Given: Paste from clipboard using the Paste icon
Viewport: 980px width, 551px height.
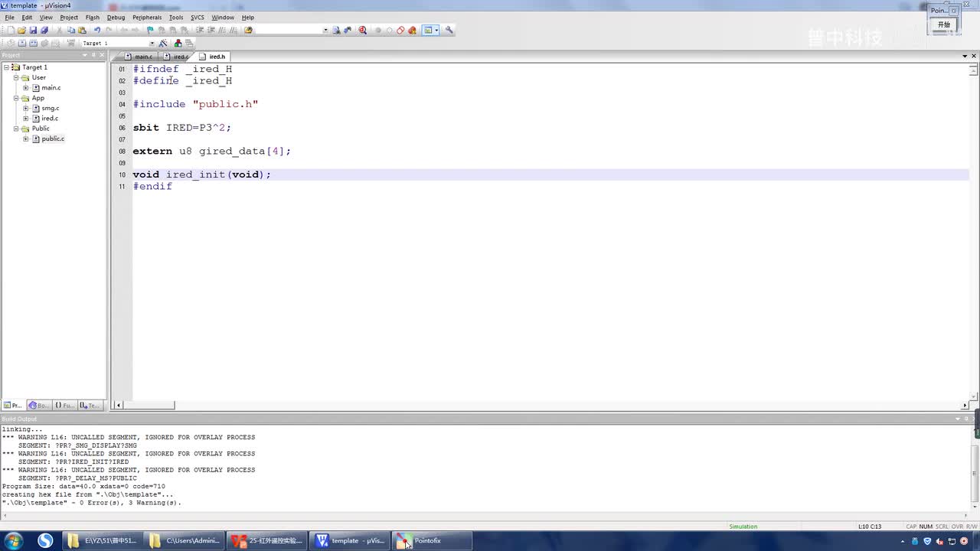Looking at the screenshot, I should 82,31.
